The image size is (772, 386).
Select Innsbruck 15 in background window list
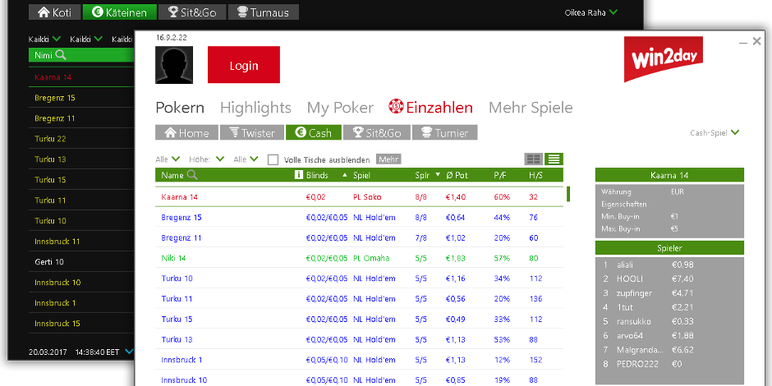pyautogui.click(x=81, y=323)
